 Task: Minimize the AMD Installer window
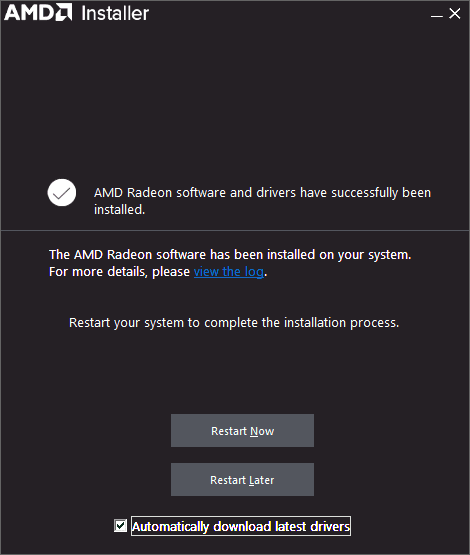[437, 14]
